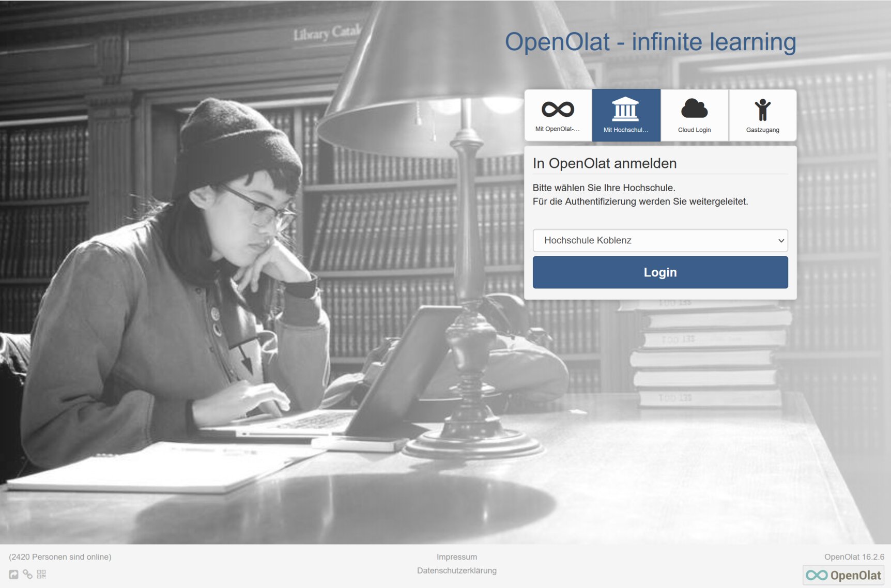Image resolution: width=891 pixels, height=588 pixels.
Task: Select the "Cloud Login" tab label
Action: pyautogui.click(x=694, y=130)
